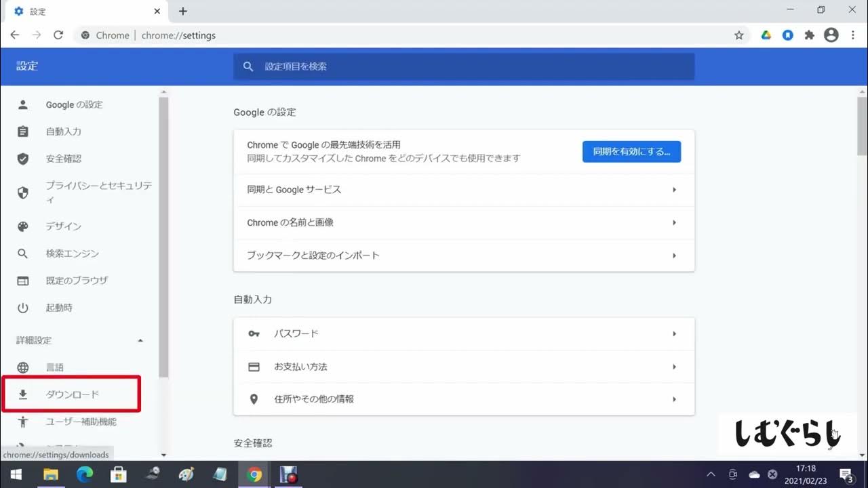The image size is (868, 488).
Task: Click the お支払い方法 credit card icon
Action: (254, 367)
